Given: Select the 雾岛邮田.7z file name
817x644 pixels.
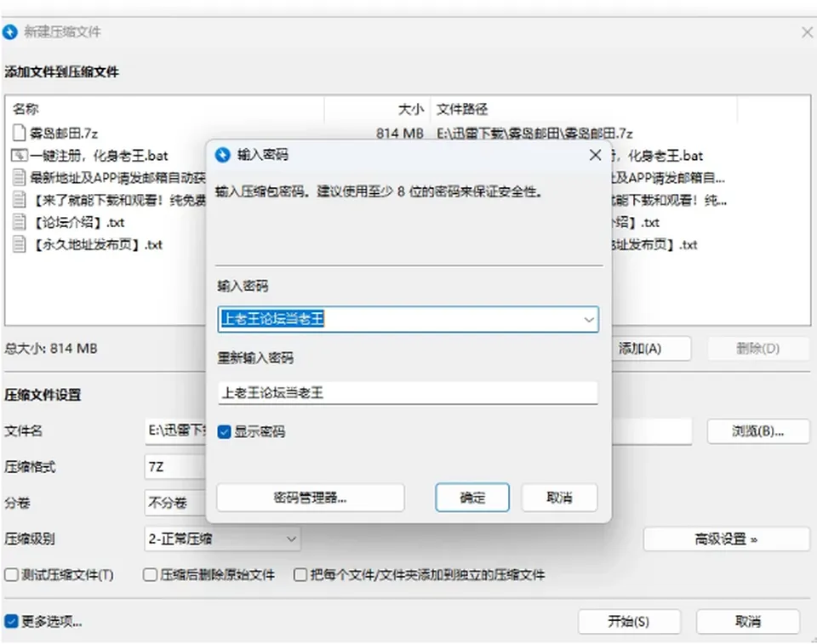Looking at the screenshot, I should [x=64, y=134].
